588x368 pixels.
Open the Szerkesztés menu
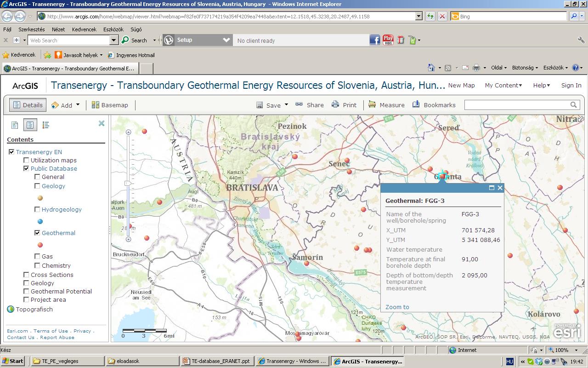(32, 29)
